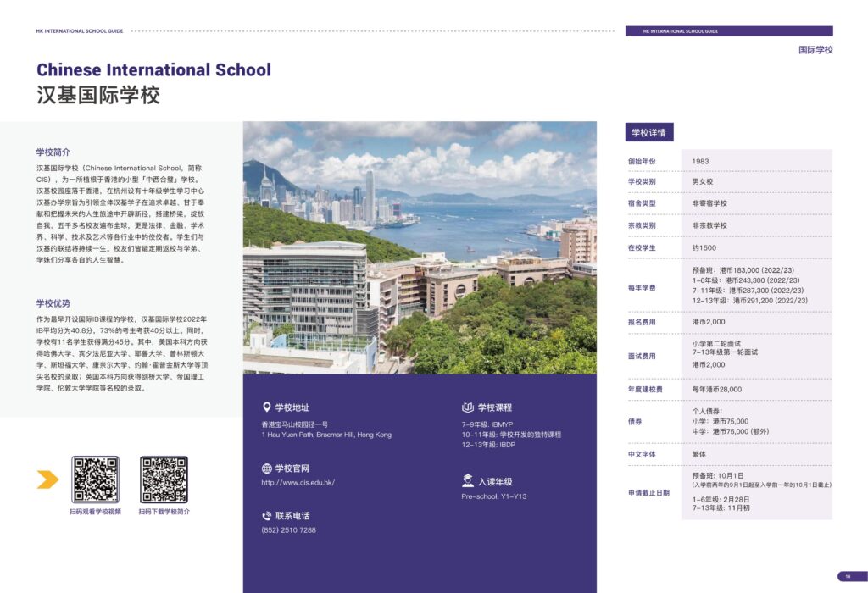Open the QR code for 扫码下载学校简介
This screenshot has height=593, width=868.
click(164, 479)
